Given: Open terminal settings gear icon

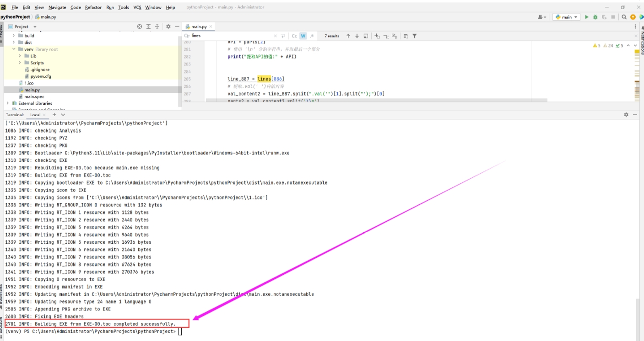Looking at the screenshot, I should pos(626,115).
